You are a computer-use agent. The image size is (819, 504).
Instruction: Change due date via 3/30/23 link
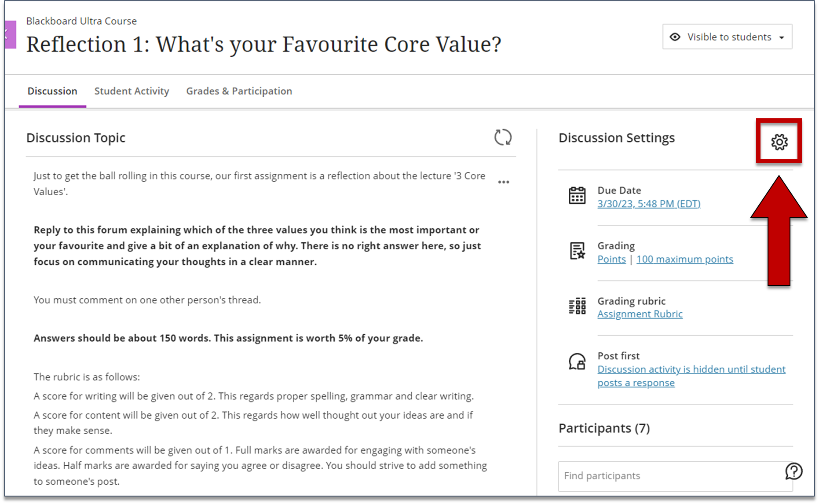649,204
